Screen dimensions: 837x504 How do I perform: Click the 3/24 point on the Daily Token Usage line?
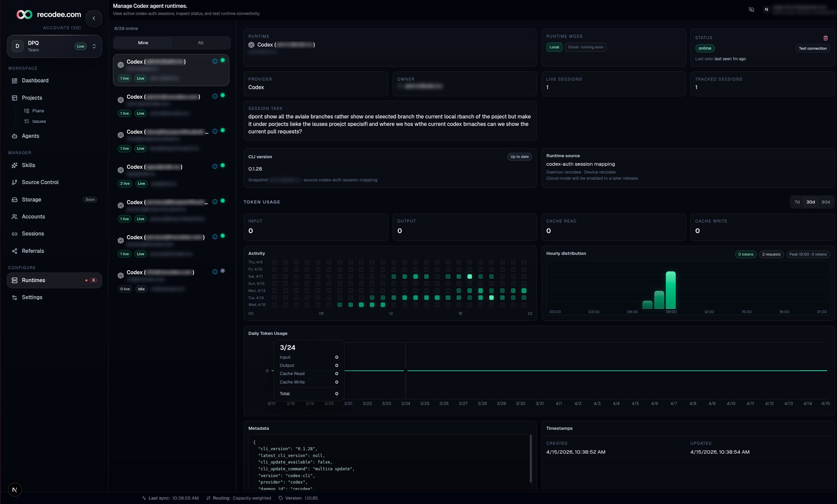[406, 371]
